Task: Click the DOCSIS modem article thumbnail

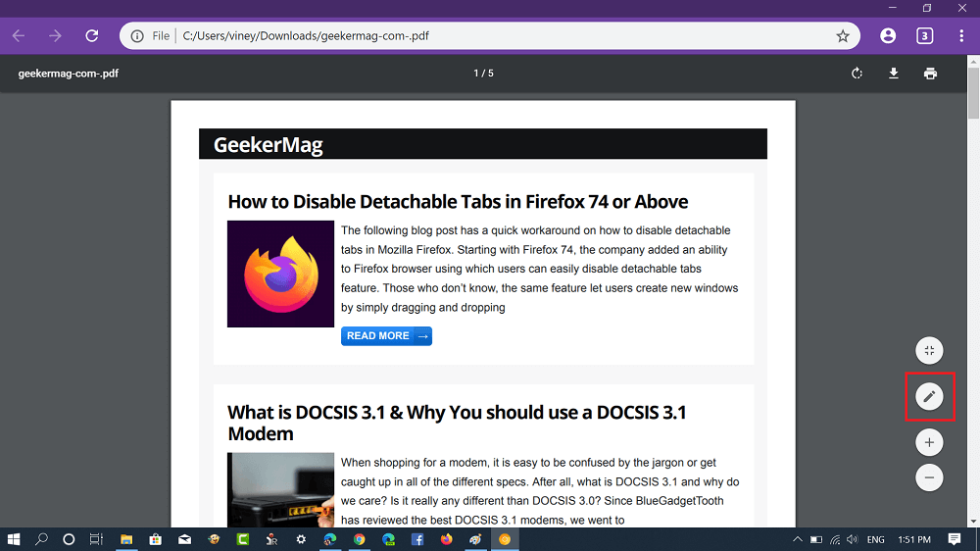Action: (280, 489)
